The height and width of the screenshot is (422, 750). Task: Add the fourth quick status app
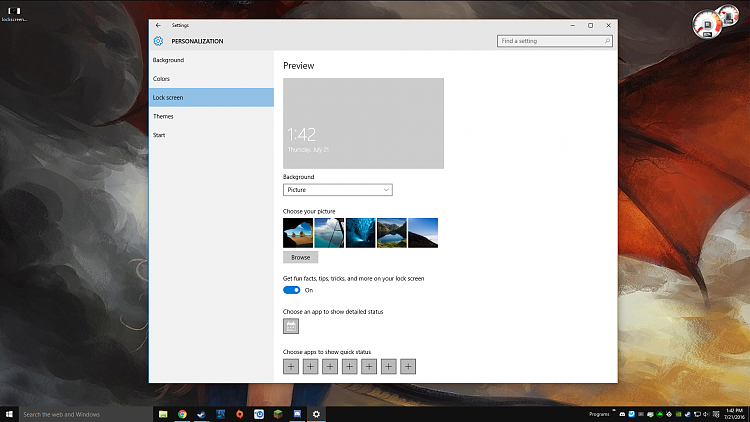click(350, 366)
